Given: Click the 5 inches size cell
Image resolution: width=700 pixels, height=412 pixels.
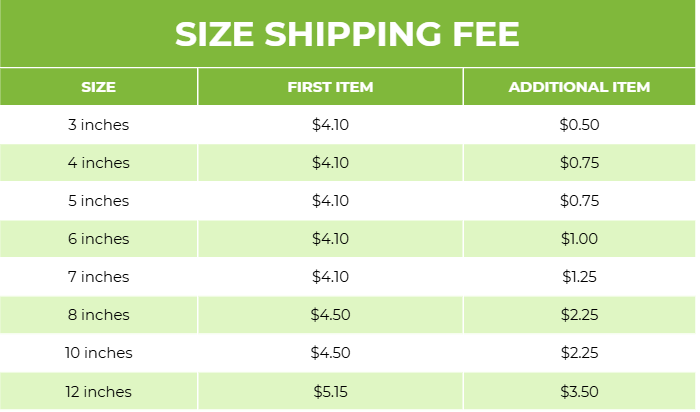Looking at the screenshot, I should tap(98, 201).
